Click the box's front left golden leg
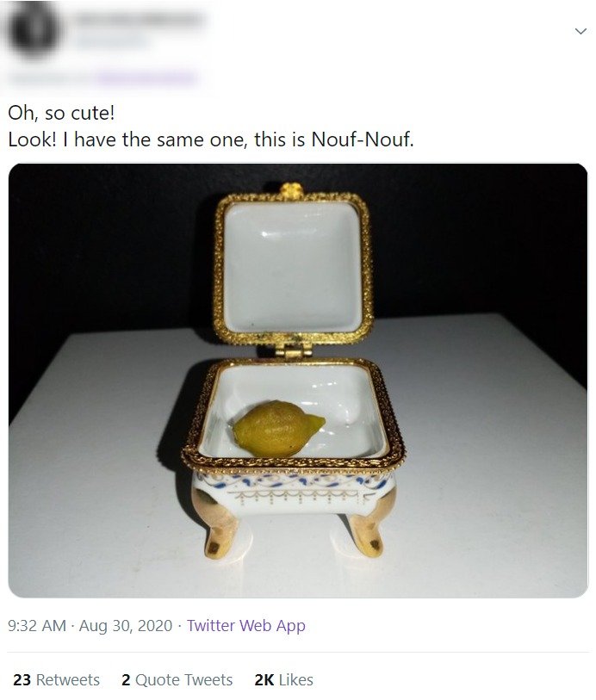Screen dimensions: 596x700 (x=218, y=524)
